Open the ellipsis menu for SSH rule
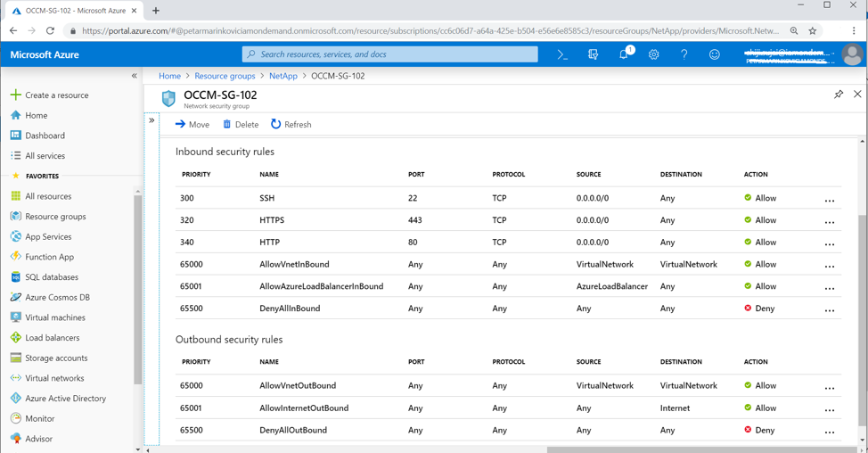 [x=830, y=199]
